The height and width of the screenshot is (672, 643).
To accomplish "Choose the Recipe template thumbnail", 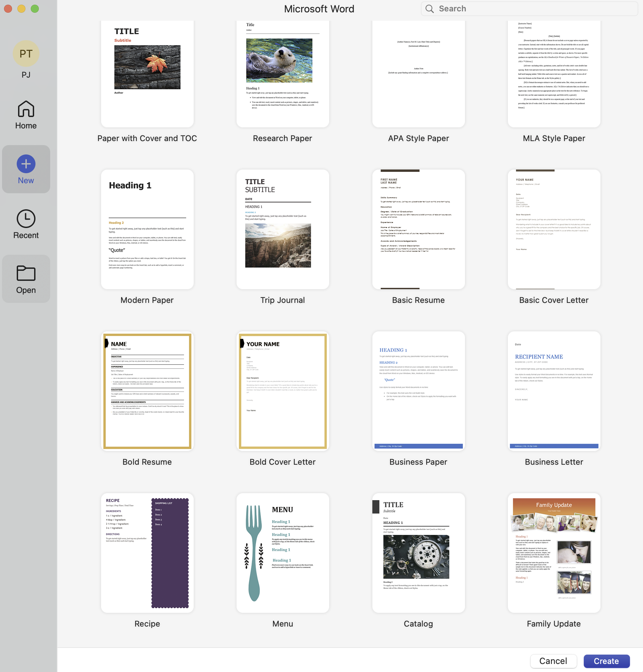I will pos(147,552).
